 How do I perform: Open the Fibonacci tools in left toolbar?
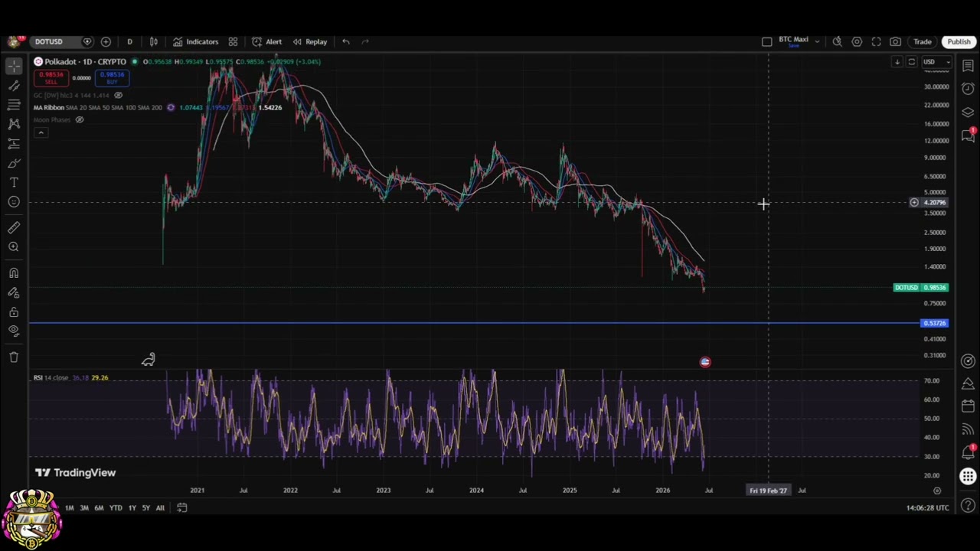[14, 105]
